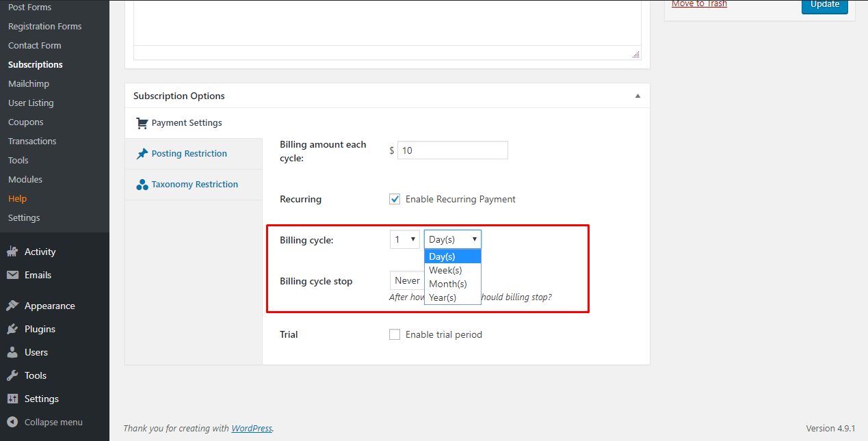Open the Payment Settings tab
The image size is (868, 441).
coord(194,123)
